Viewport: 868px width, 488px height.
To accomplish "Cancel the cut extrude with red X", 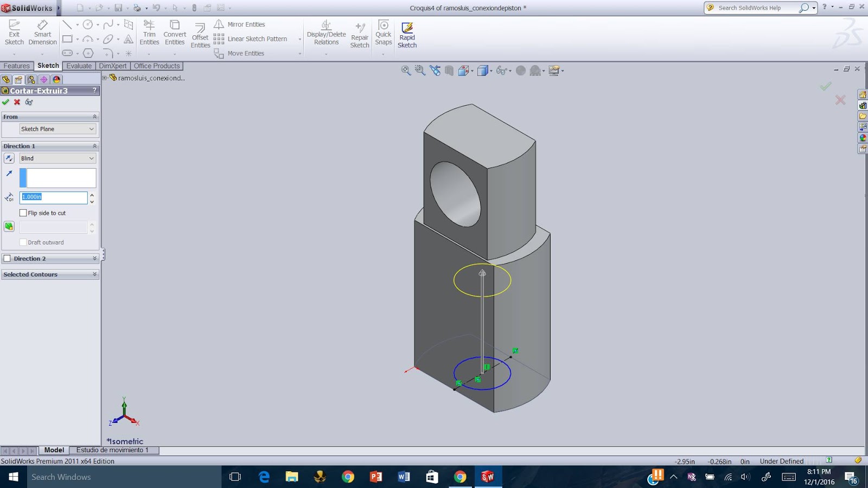I will point(17,102).
